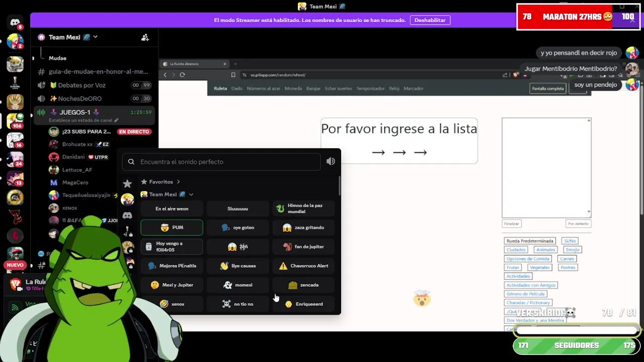
Task: Play the PUM soundboard sound
Action: pyautogui.click(x=172, y=228)
